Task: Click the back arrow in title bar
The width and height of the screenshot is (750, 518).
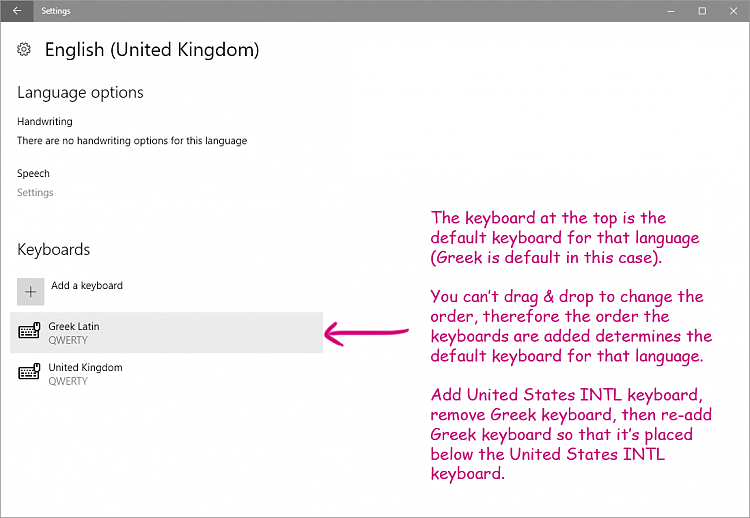Action: coord(17,11)
